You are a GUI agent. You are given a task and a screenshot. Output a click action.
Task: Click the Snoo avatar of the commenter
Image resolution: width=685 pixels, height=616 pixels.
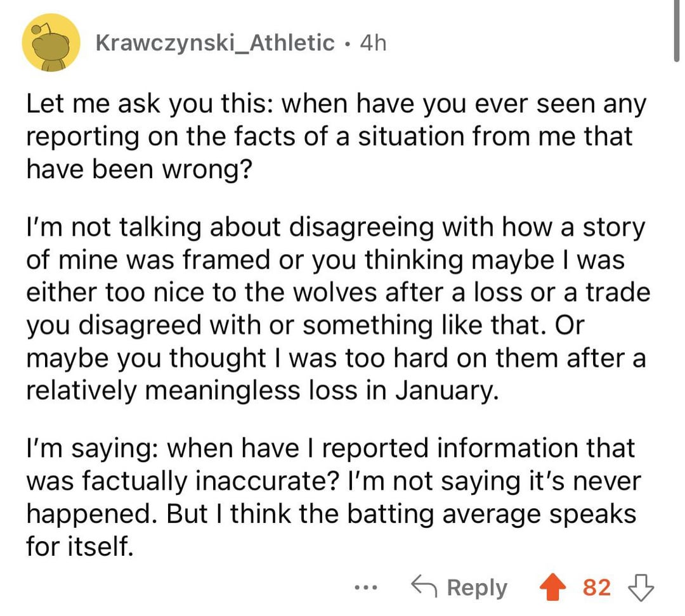click(x=51, y=42)
